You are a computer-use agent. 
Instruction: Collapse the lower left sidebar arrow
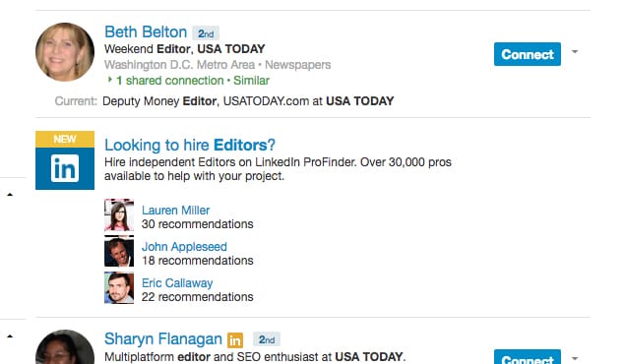(x=10, y=336)
